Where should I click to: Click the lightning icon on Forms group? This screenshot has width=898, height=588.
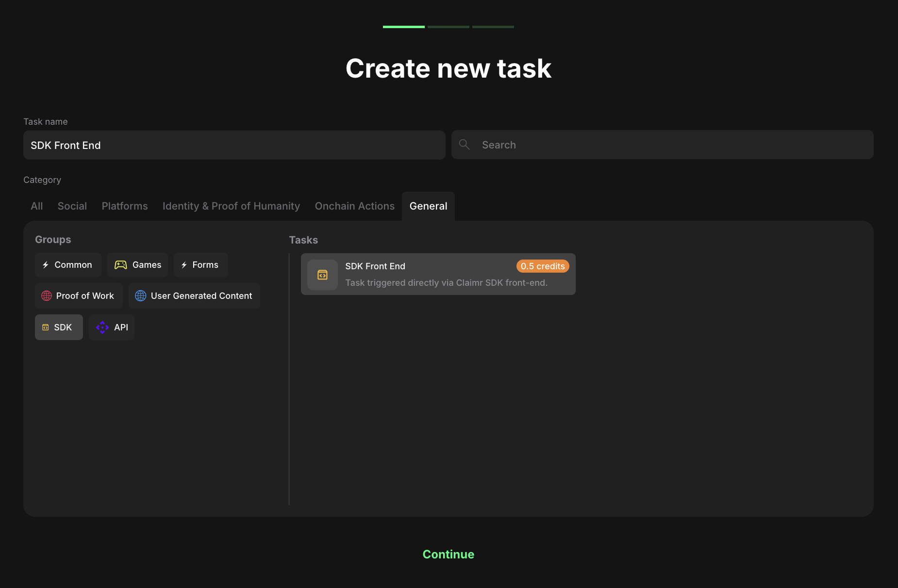tap(184, 265)
